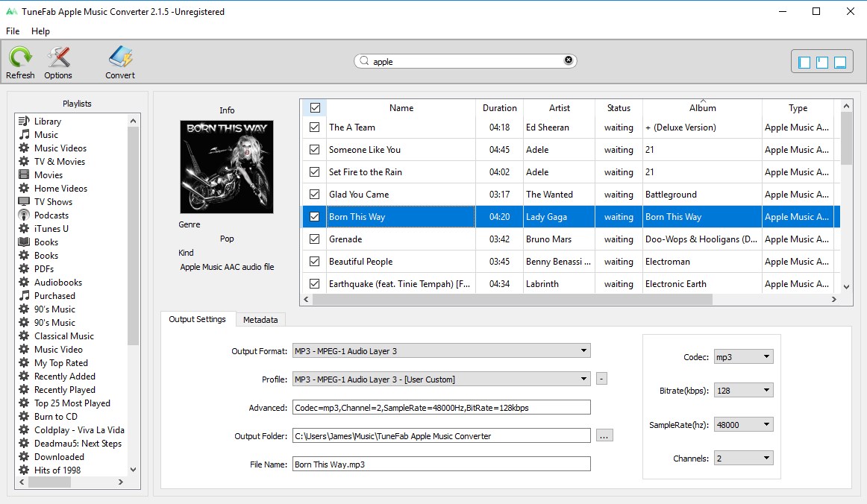
Task: Select the rightmost layout view button
Action: click(840, 63)
